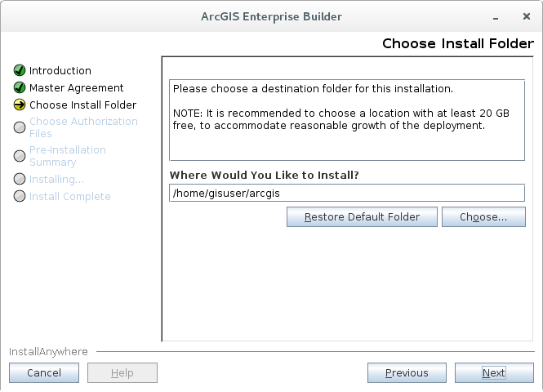The image size is (543, 392).
Task: Click the yellow arrow icon for current step
Action: coord(20,105)
